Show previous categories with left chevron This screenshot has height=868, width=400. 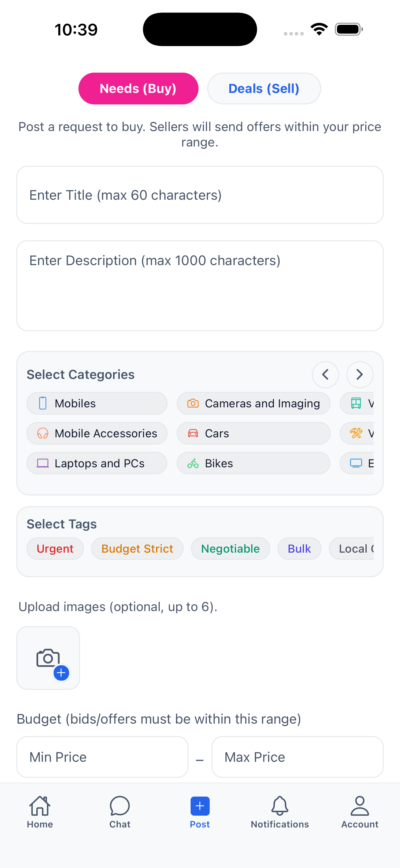pyautogui.click(x=325, y=374)
